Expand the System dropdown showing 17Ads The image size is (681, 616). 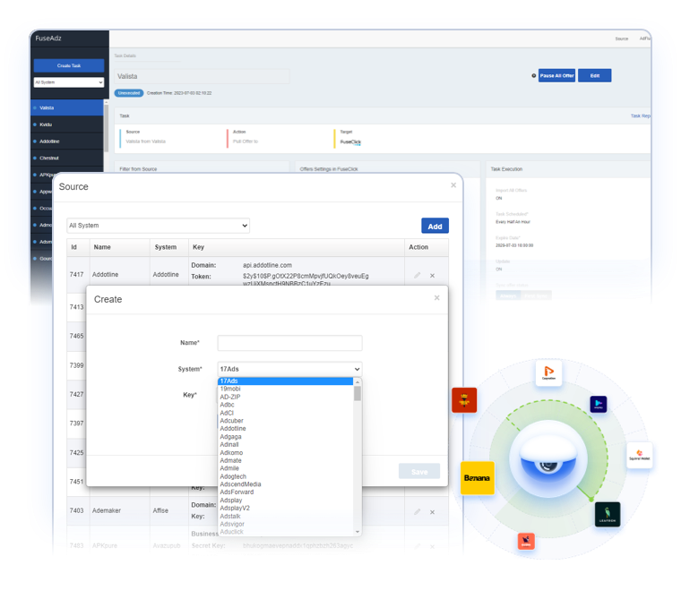click(x=289, y=369)
